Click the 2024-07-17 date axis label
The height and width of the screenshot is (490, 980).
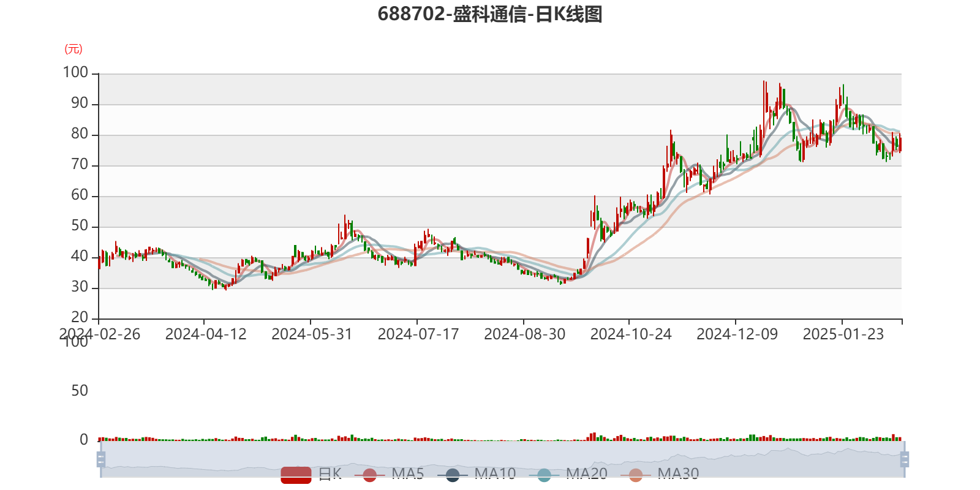(x=418, y=334)
